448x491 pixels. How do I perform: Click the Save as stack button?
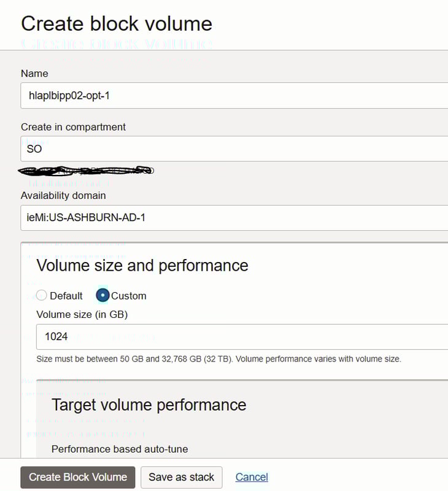coord(181,477)
